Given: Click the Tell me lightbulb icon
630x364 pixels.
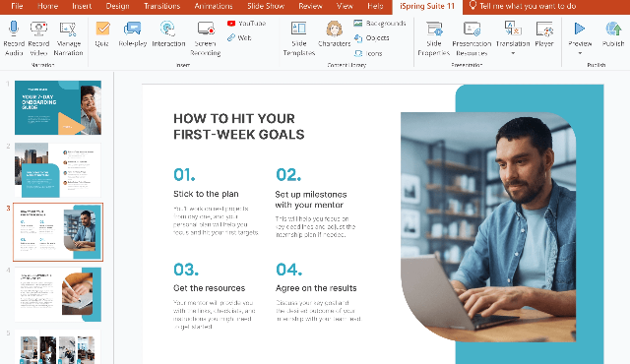Looking at the screenshot, I should 472,6.
